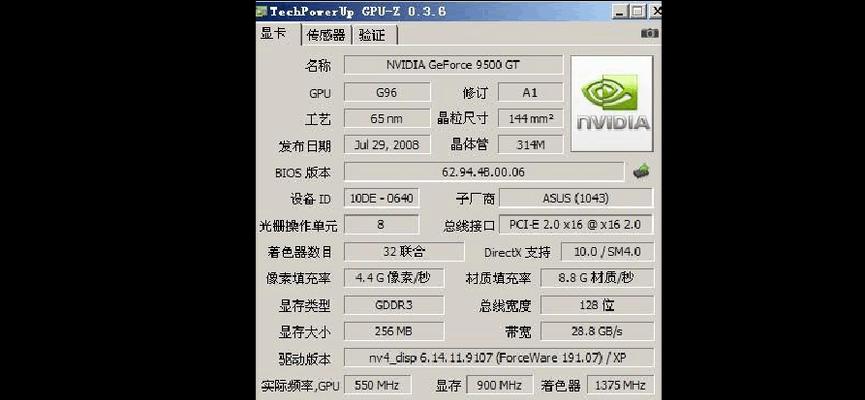This screenshot has height=400, width=865.
Task: Click the 晶体管 label
Action: [x=469, y=145]
